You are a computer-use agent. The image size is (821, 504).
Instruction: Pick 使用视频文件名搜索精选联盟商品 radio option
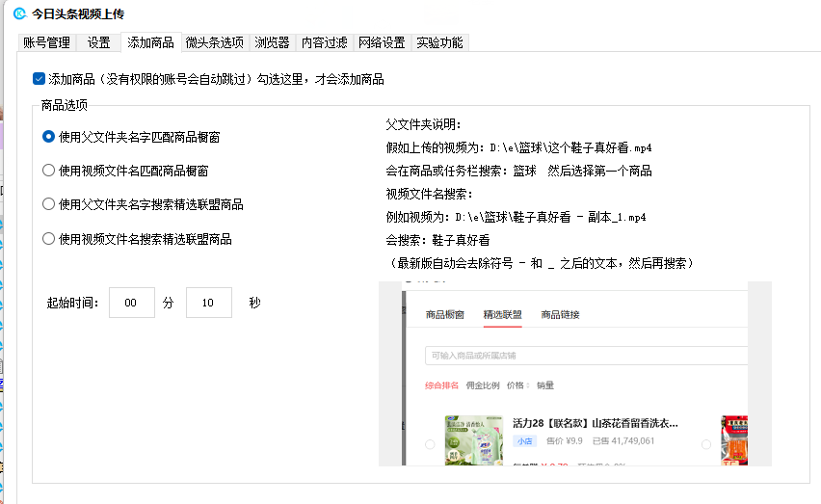(x=49, y=238)
